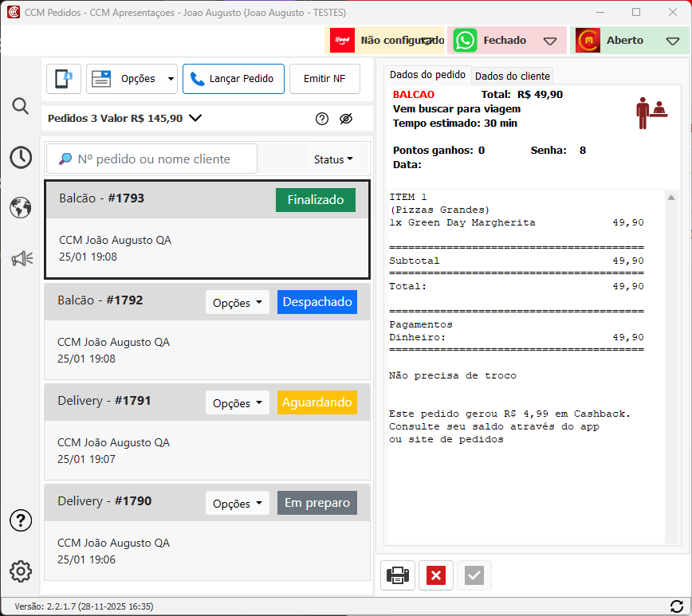Toggle WhatsApp Fechado status panel
Image resolution: width=692 pixels, height=616 pixels.
pyautogui.click(x=507, y=41)
